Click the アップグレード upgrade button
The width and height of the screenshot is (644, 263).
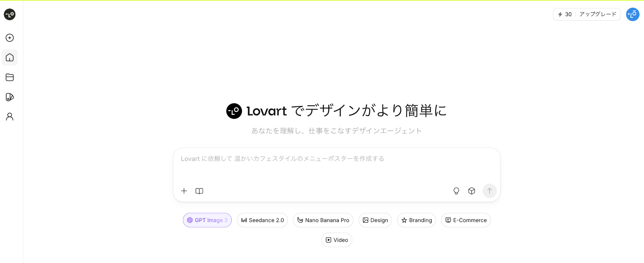[x=598, y=14]
